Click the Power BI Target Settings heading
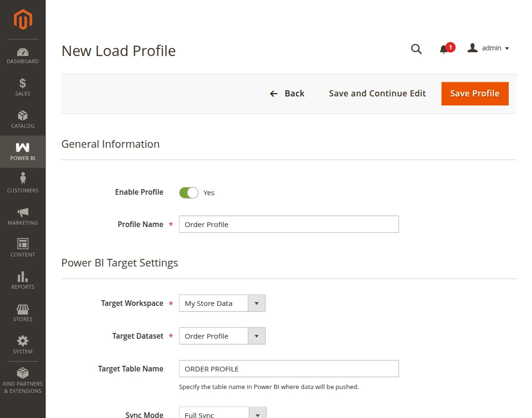532x418 pixels. (x=119, y=263)
